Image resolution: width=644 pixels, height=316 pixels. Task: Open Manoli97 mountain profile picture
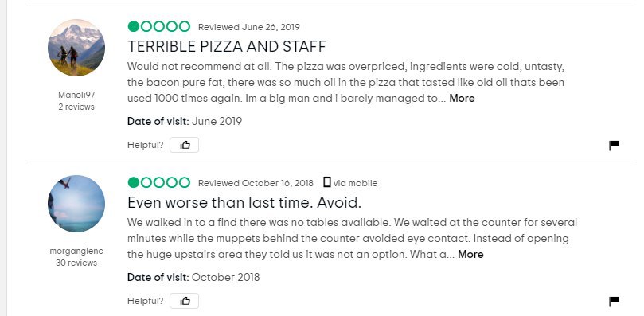pyautogui.click(x=76, y=48)
